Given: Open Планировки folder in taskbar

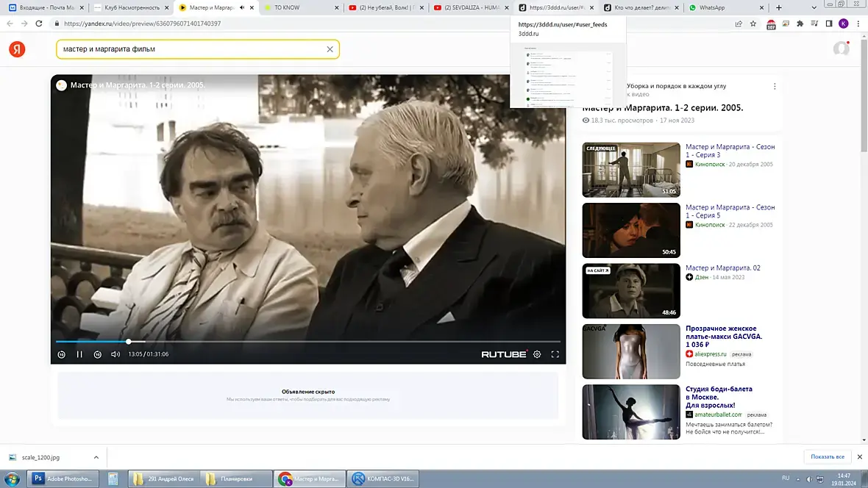Looking at the screenshot, I should pyautogui.click(x=236, y=478).
